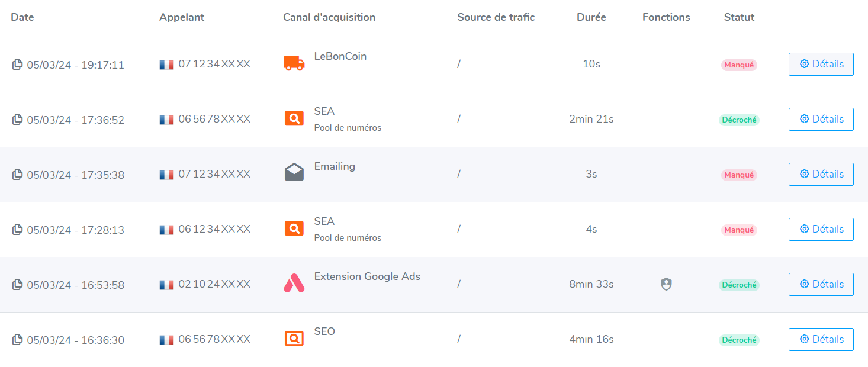The width and height of the screenshot is (868, 367).
Task: Click the LeBonCoin orange truck icon
Action: pos(294,63)
